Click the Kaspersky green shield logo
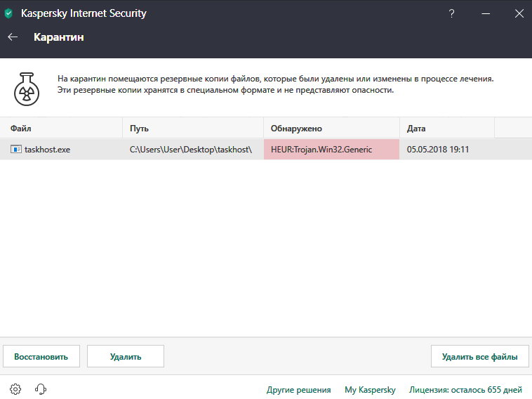 point(8,13)
